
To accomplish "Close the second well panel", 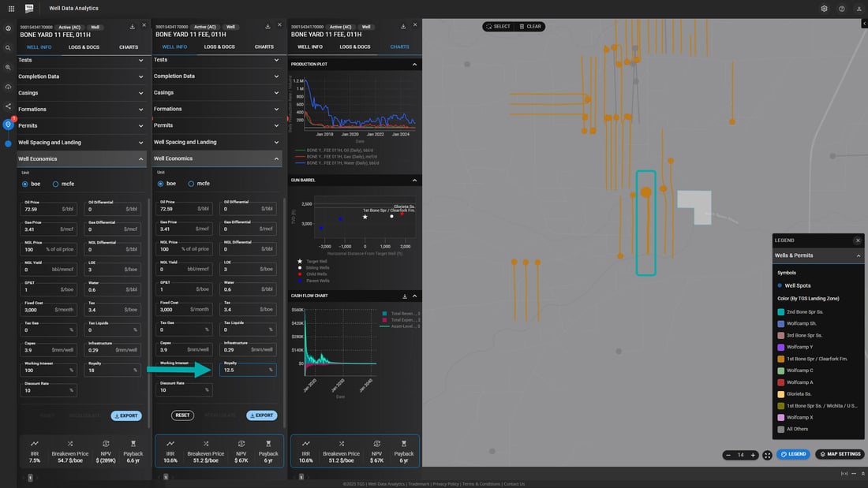I will tap(279, 25).
